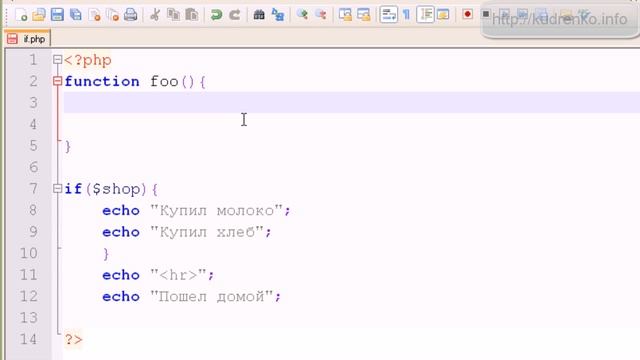
Task: Click the echo keyword on line 12
Action: (x=121, y=296)
